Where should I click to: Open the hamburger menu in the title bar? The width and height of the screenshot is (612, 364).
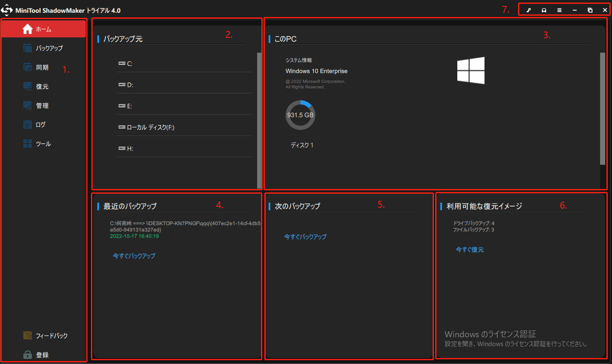click(559, 9)
